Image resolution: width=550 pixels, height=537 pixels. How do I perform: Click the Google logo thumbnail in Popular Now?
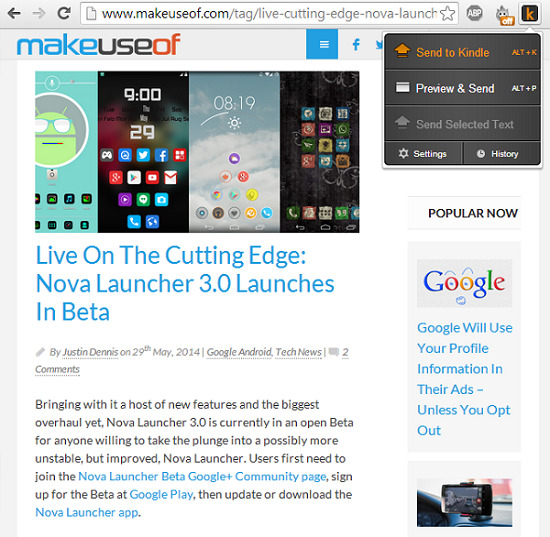(464, 283)
